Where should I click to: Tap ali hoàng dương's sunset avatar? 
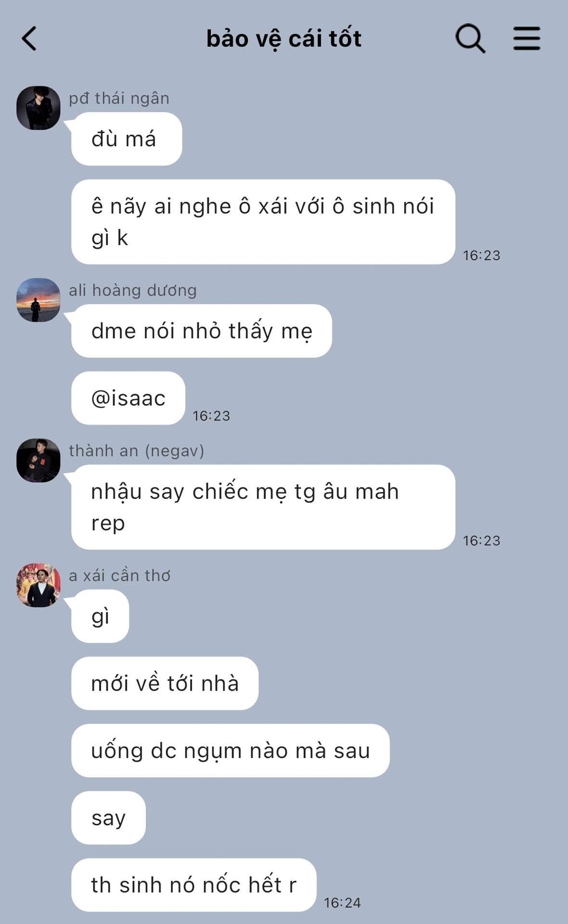(39, 300)
